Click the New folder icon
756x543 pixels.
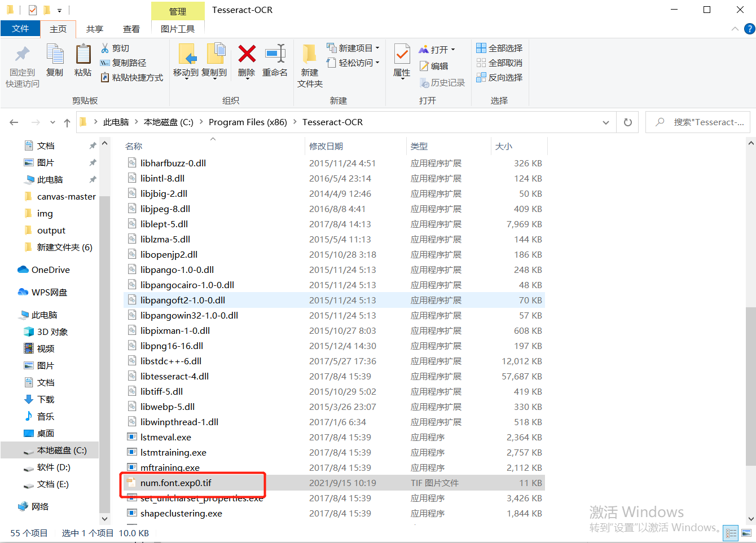[x=309, y=54]
